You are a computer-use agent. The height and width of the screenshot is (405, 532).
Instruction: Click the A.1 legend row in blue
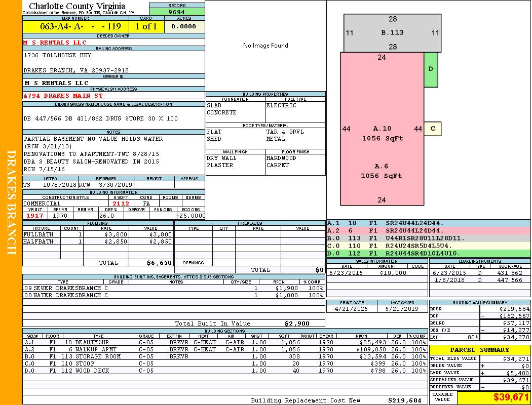(x=428, y=223)
